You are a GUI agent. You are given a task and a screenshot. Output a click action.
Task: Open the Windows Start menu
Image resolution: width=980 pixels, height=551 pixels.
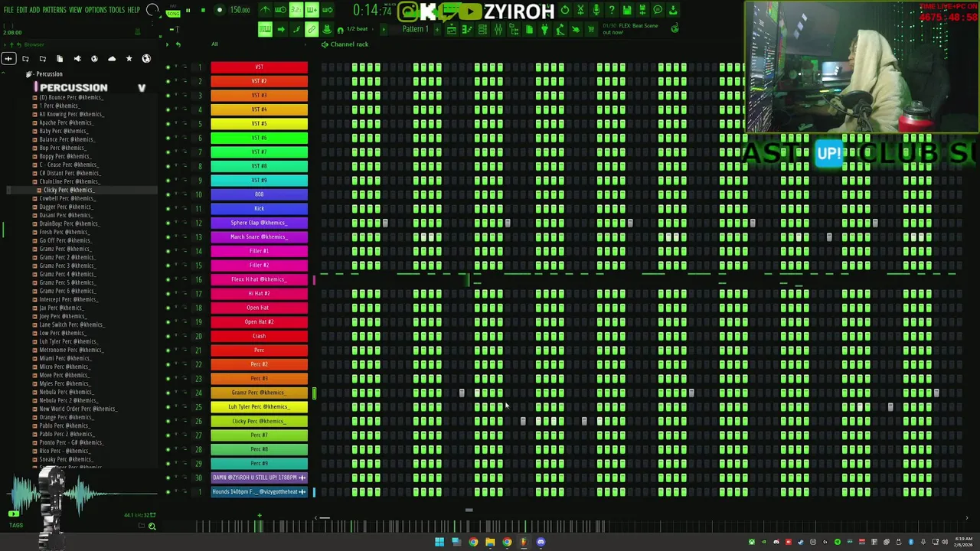[x=439, y=543]
